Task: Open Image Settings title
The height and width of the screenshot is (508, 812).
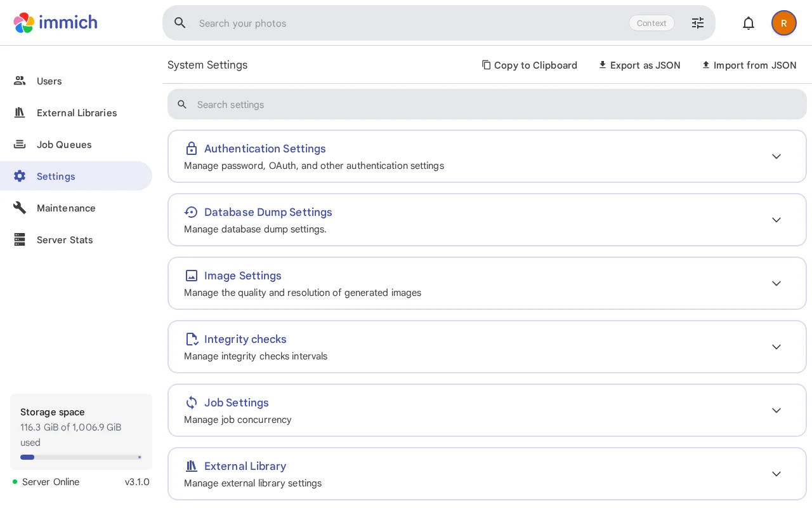Action: coord(243,276)
